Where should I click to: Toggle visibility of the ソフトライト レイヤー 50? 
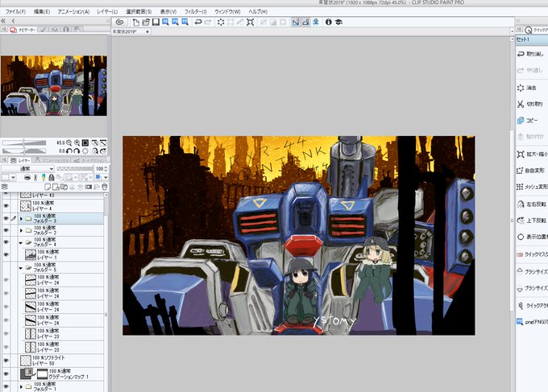coord(6,361)
